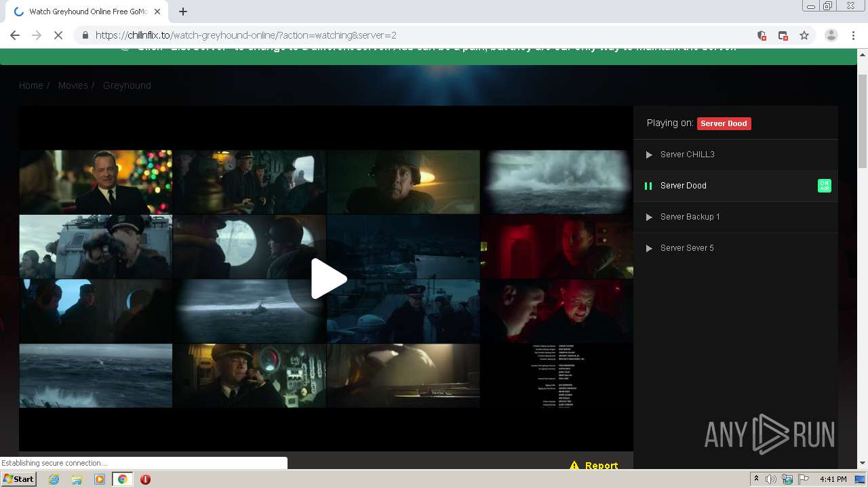Click pause icon next to Server Dood

tap(648, 186)
